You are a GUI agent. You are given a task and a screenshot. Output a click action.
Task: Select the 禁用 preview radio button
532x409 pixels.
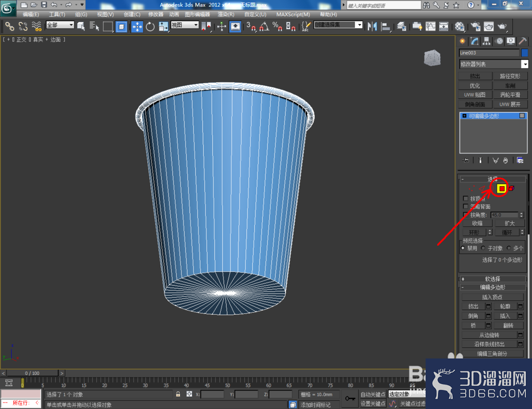coord(463,248)
